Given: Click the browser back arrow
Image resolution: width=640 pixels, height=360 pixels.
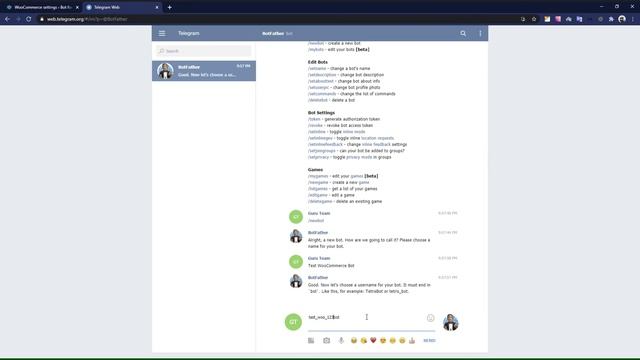Looking at the screenshot, I should (7, 19).
